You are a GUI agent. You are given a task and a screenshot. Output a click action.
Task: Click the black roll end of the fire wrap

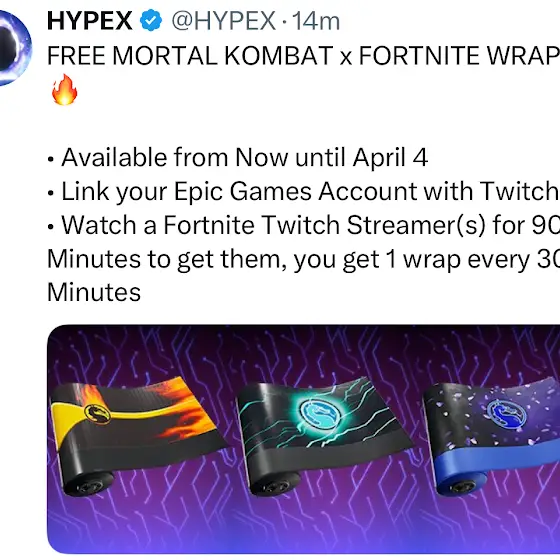coord(89,484)
